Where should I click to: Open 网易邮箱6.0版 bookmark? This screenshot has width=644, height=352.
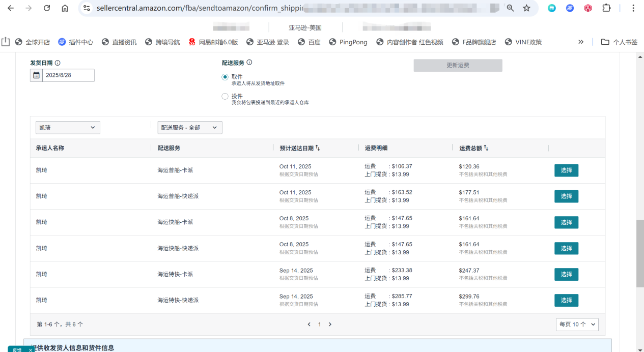coord(213,42)
